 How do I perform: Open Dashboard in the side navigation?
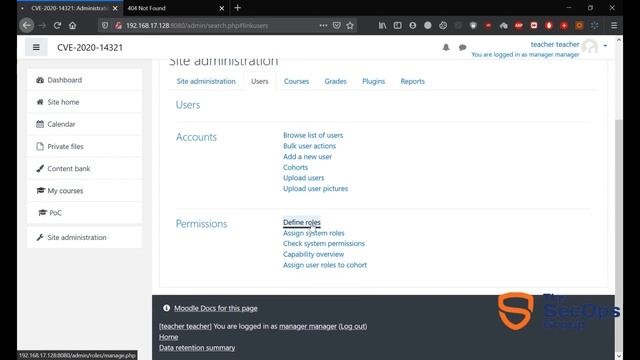pyautogui.click(x=85, y=80)
